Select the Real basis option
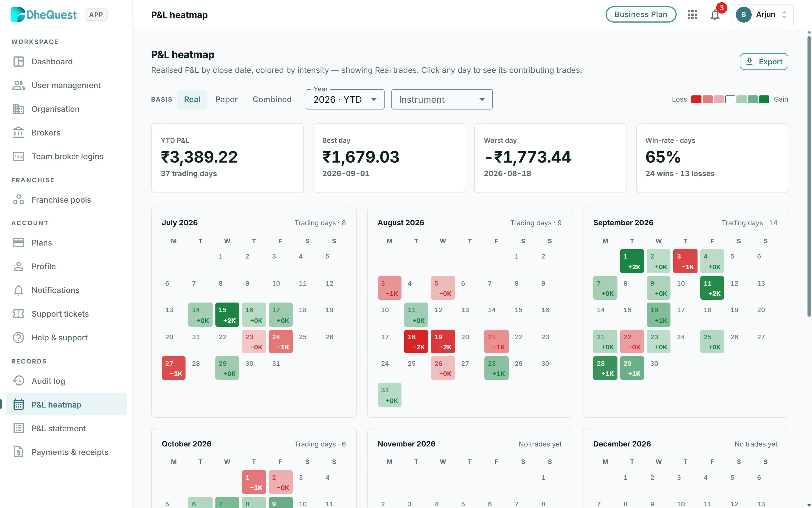Image resolution: width=812 pixels, height=508 pixels. click(192, 99)
